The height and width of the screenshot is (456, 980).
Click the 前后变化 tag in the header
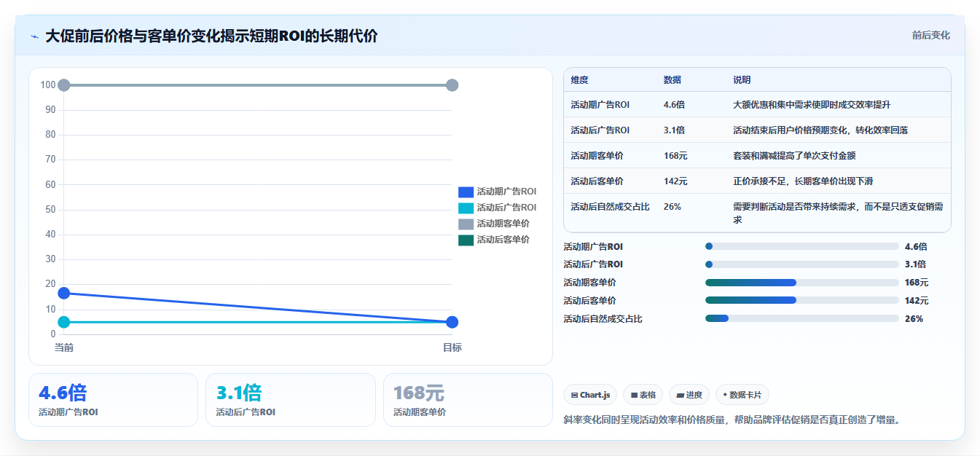coord(930,35)
